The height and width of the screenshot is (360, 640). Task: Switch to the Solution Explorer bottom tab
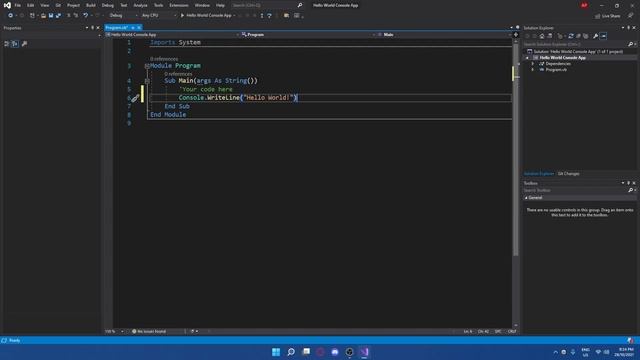pos(539,174)
